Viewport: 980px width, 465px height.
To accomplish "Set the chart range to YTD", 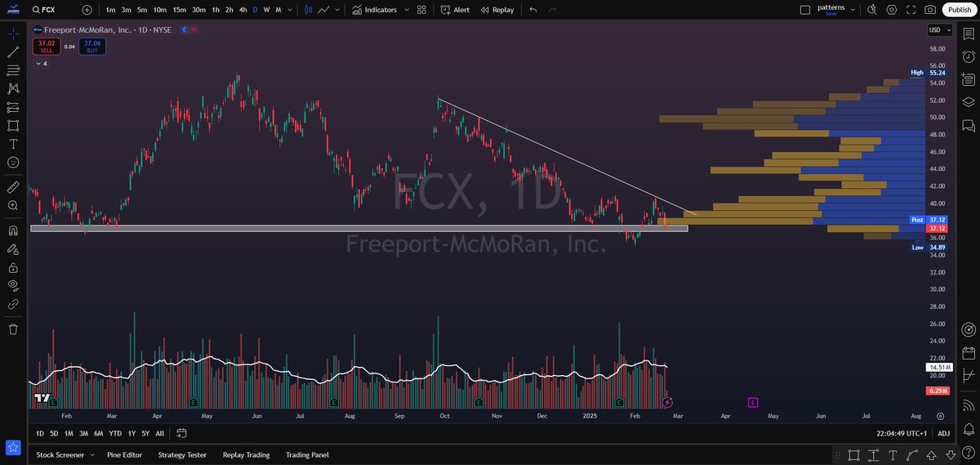I will click(x=114, y=433).
